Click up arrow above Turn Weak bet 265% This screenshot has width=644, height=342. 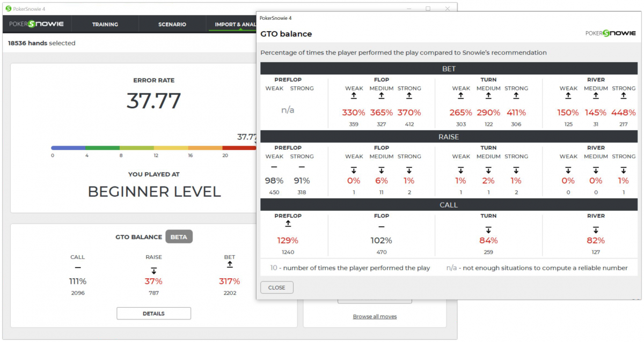click(x=460, y=96)
